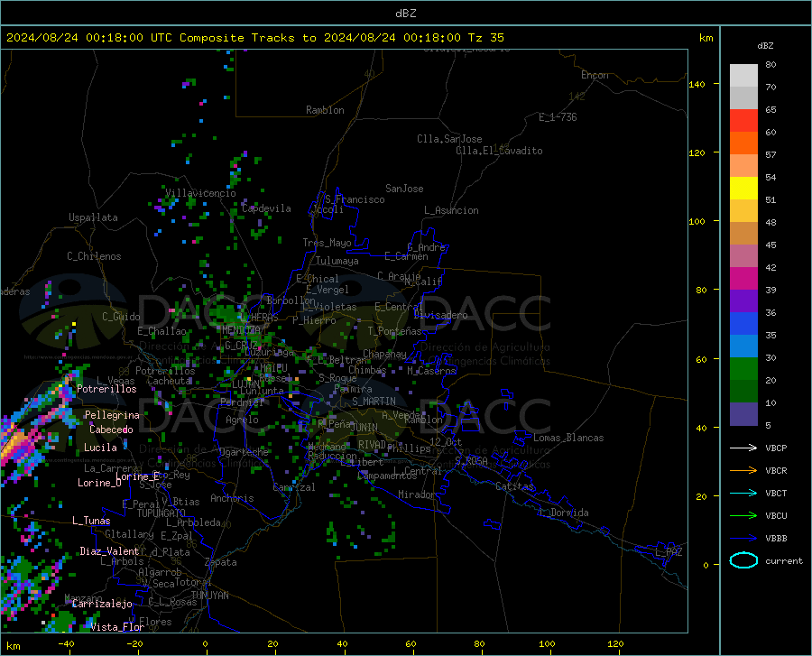
Task: Click the MENDOZA city label
Action: [x=241, y=330]
